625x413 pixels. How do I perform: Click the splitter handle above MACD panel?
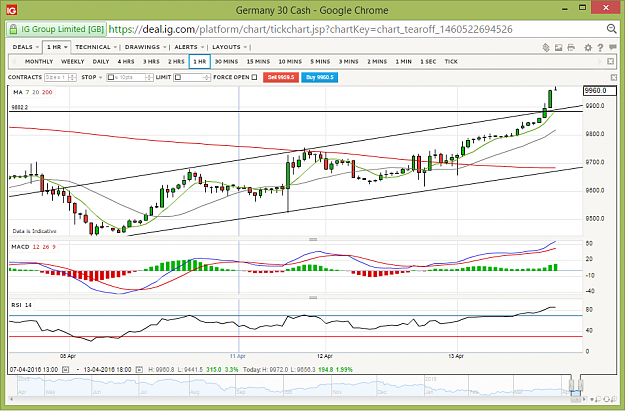tap(313, 240)
